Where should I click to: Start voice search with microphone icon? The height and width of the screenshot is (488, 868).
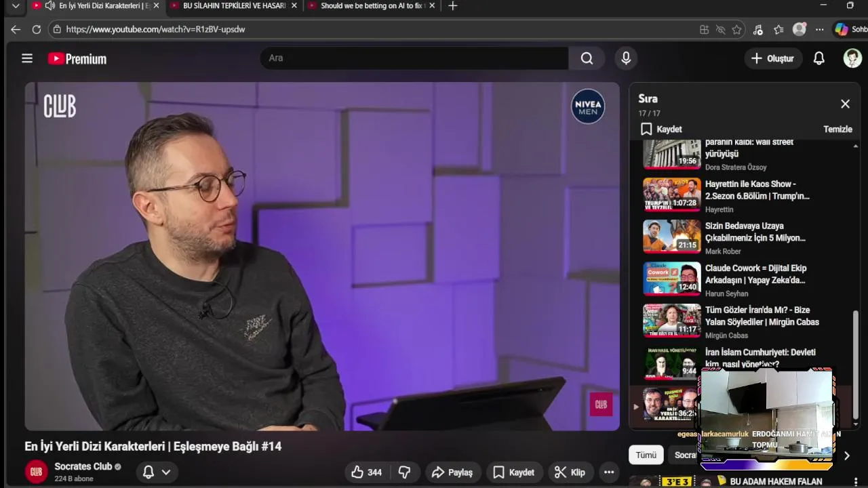point(626,58)
